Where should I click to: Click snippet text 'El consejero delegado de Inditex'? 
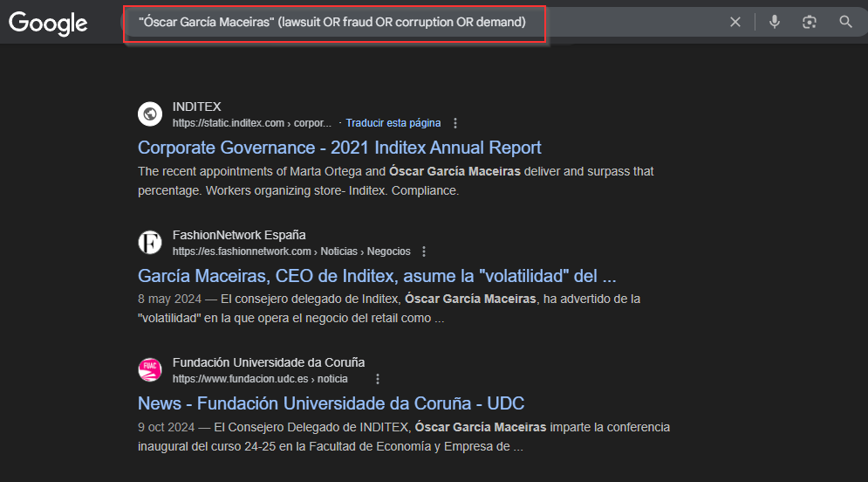[311, 300]
